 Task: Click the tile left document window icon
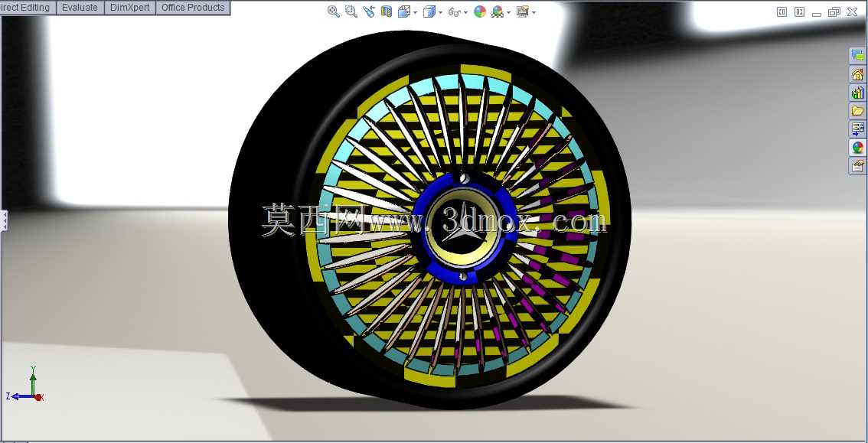782,11
